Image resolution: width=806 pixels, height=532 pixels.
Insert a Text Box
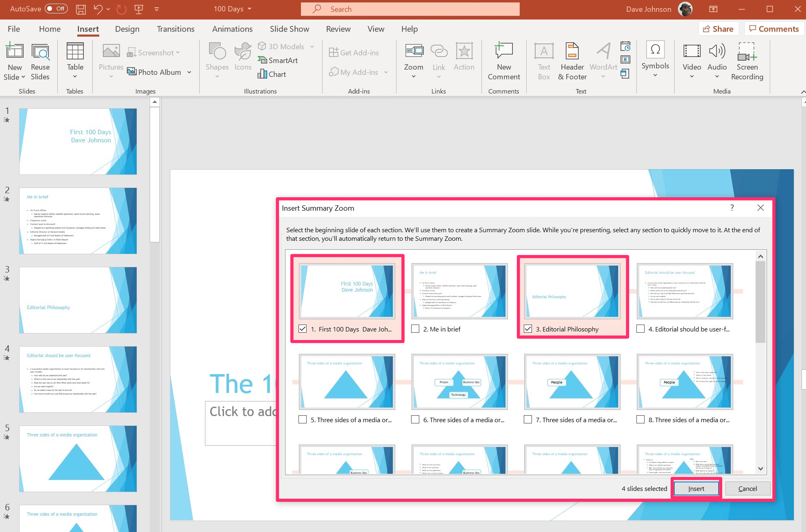pyautogui.click(x=543, y=61)
